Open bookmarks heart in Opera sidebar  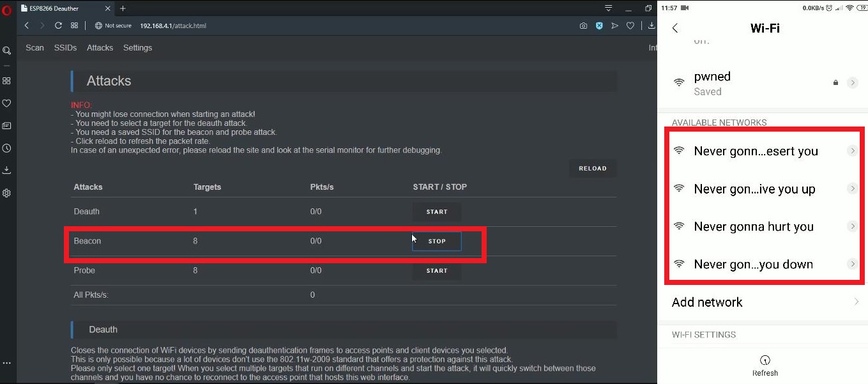[x=6, y=104]
